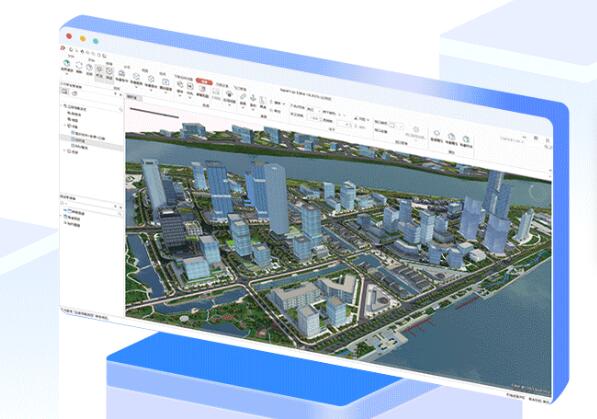Screen dimensions: 597x419
Task: Click the yellow minimize dot in the window title bar
Action: pyautogui.click(x=83, y=38)
